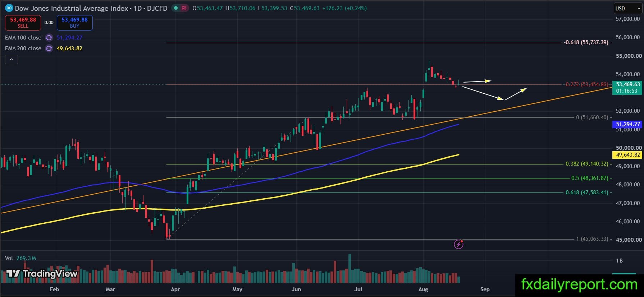Click the Vol 269.3M volume legend
644x297 pixels.
[x=20, y=258]
